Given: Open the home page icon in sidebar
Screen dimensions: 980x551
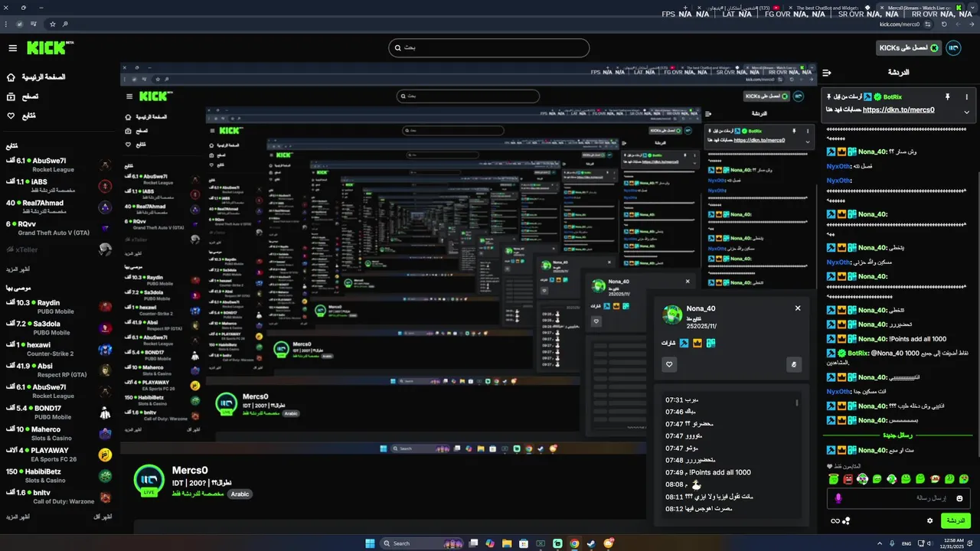Looking at the screenshot, I should click(x=11, y=77).
